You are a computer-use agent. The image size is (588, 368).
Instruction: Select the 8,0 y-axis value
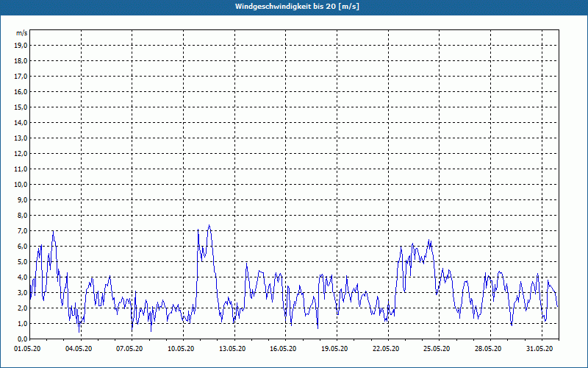[x=22, y=215]
